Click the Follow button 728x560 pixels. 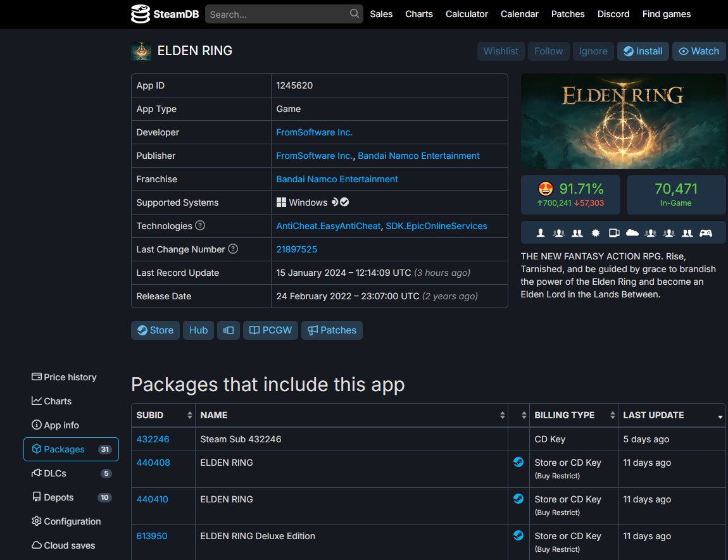(548, 51)
